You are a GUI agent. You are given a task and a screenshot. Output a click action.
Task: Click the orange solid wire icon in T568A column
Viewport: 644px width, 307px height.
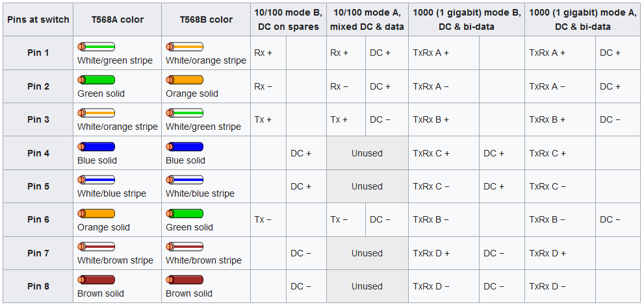96,214
